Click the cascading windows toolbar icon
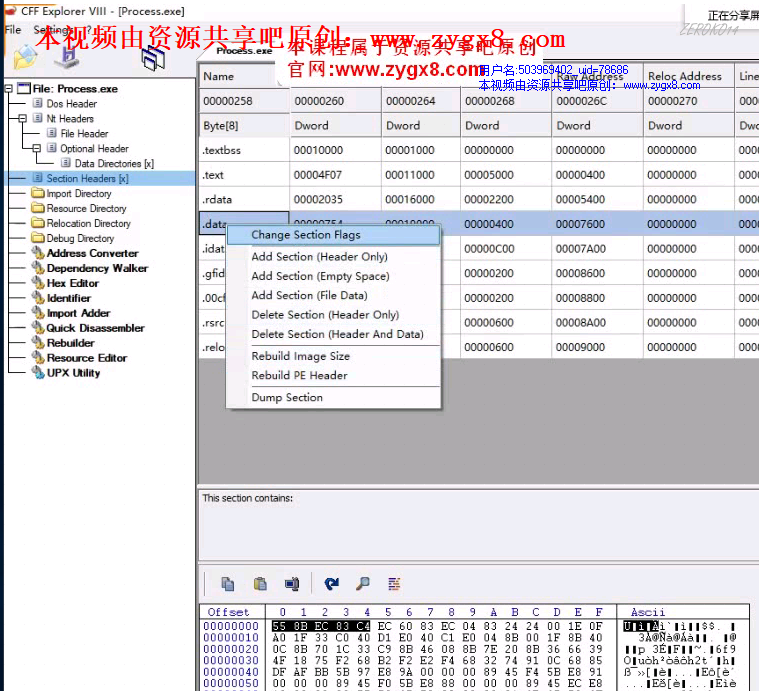Image resolution: width=759 pixels, height=691 pixels. tap(153, 58)
